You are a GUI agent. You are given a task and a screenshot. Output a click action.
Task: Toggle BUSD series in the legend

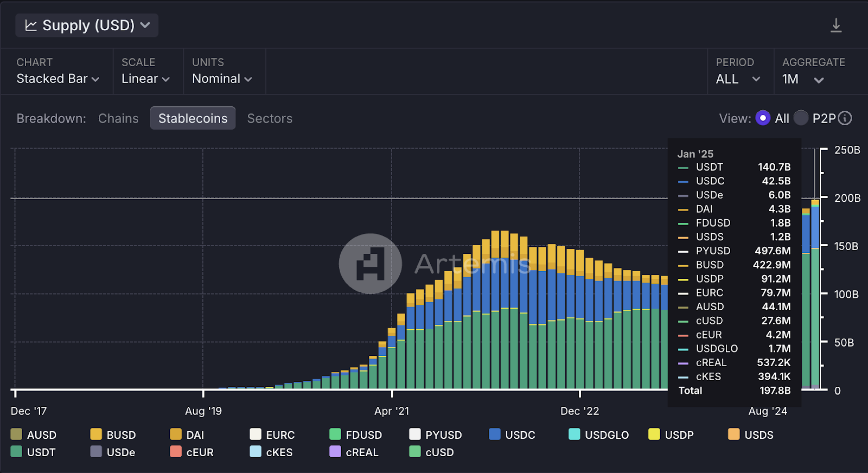113,434
